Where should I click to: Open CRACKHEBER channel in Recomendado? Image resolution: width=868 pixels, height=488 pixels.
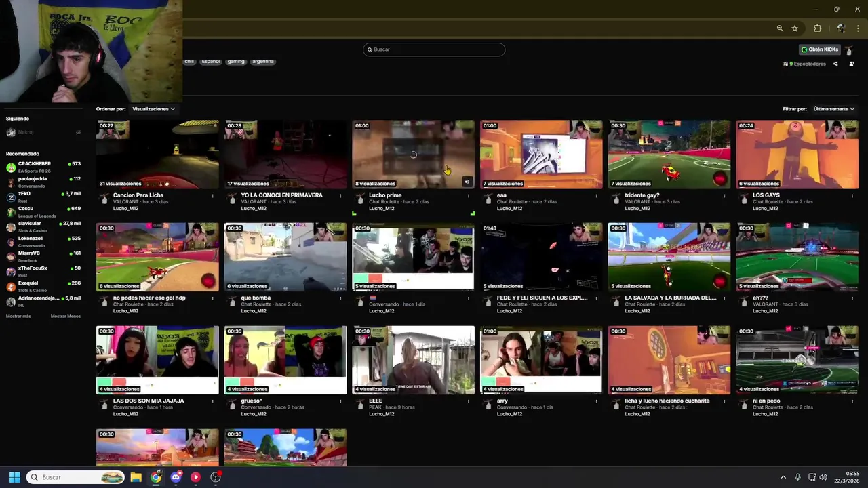click(43, 167)
